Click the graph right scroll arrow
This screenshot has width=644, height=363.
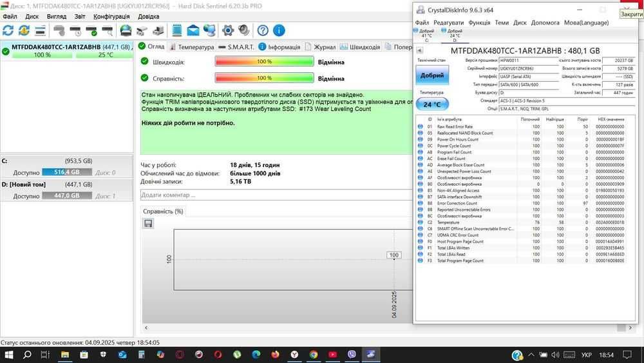point(630,328)
